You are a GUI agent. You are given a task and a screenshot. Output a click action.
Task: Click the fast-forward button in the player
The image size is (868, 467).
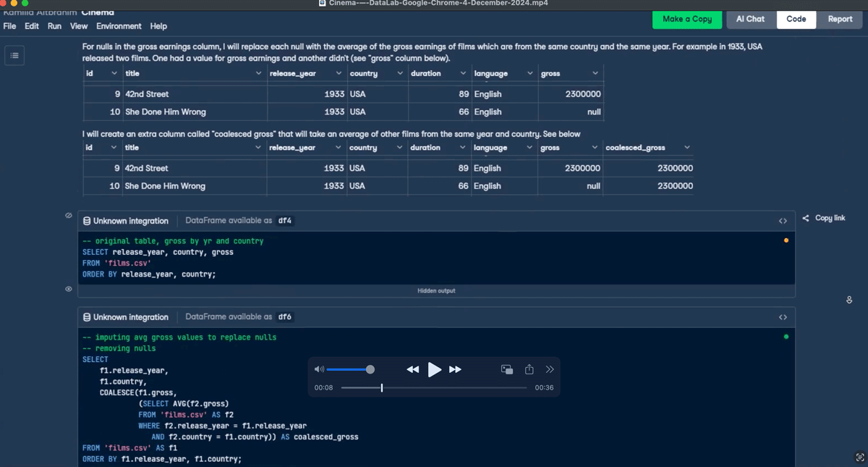pos(455,369)
